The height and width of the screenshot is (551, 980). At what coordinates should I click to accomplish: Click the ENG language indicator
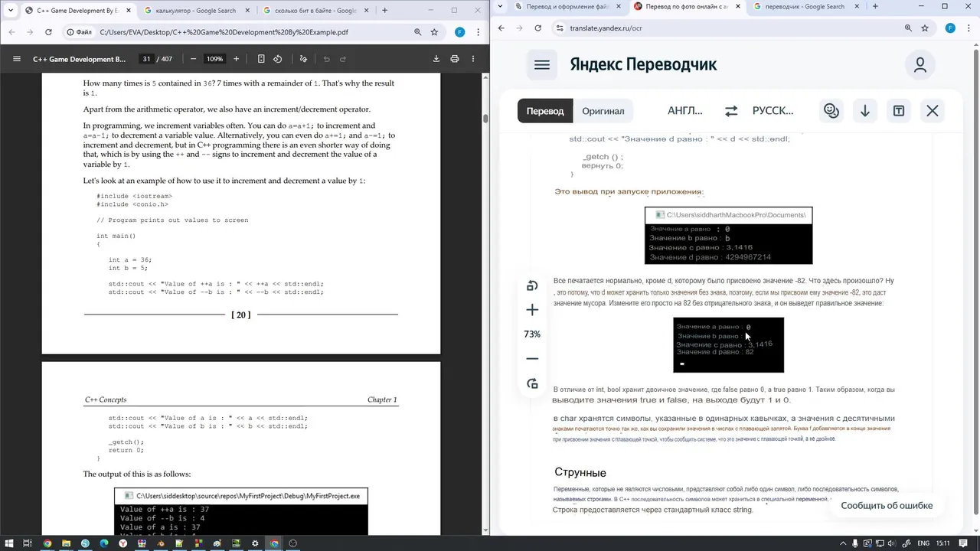point(923,543)
